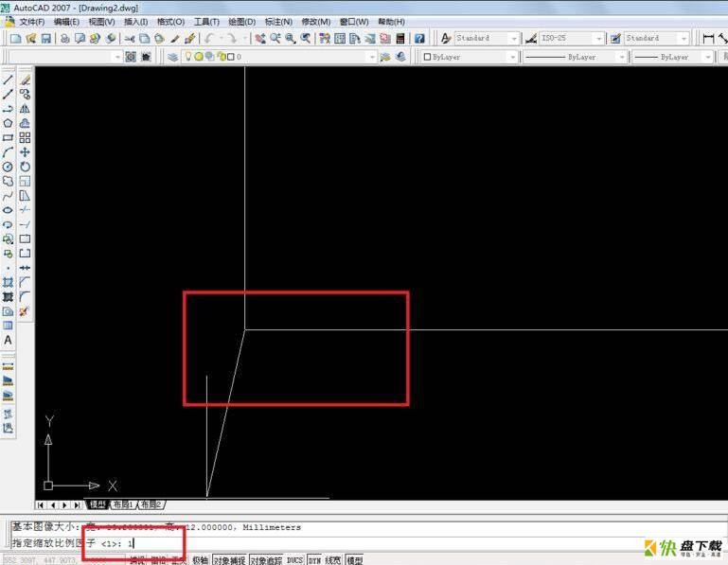The width and height of the screenshot is (728, 565).
Task: Expand the layer list dropdown showing 0
Action: pos(372,57)
